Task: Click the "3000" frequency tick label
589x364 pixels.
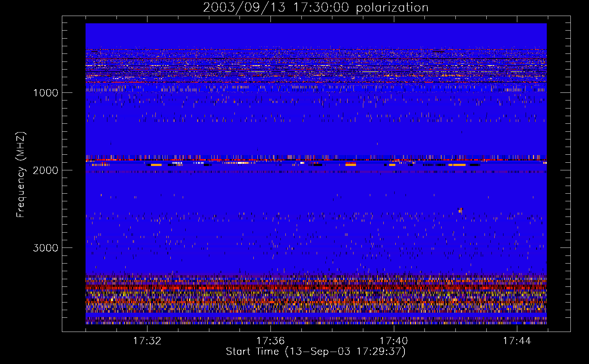Action: (x=46, y=248)
